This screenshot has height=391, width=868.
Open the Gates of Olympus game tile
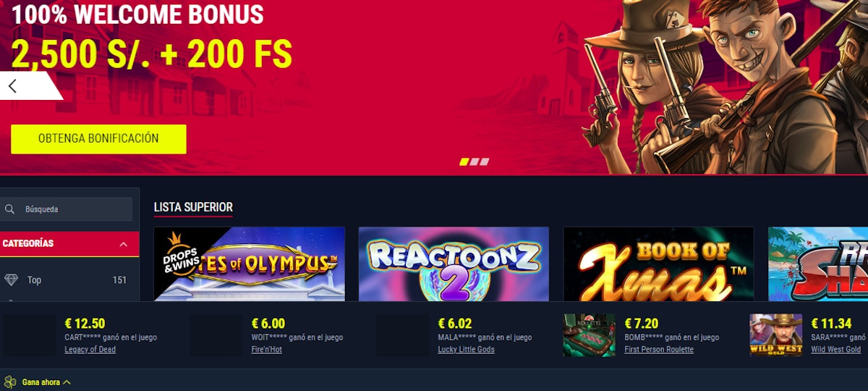pos(249,264)
